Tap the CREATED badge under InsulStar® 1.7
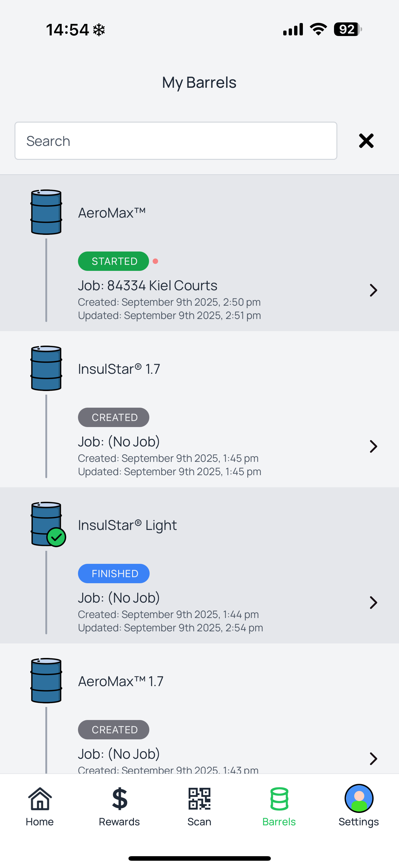Screen dimensions: 399x868 114,417
